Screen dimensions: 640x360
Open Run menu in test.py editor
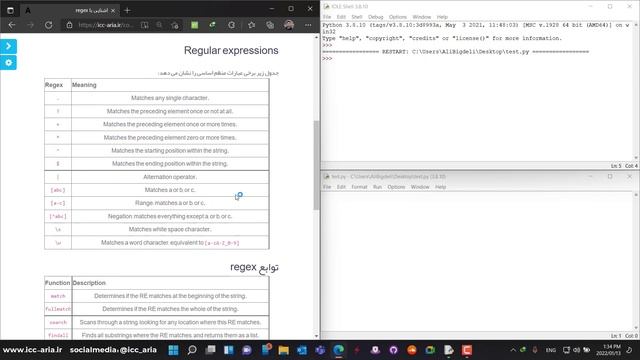(377, 187)
